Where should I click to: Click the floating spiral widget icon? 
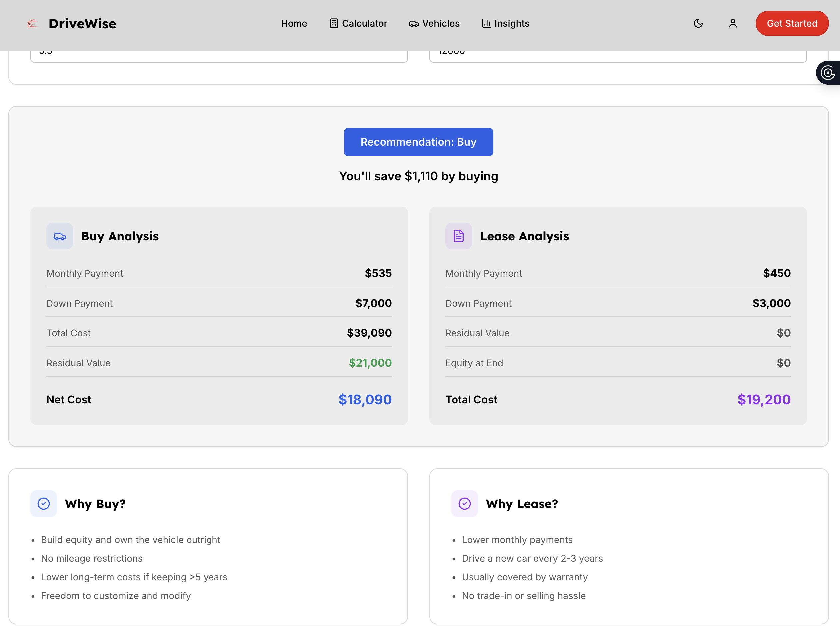(828, 73)
